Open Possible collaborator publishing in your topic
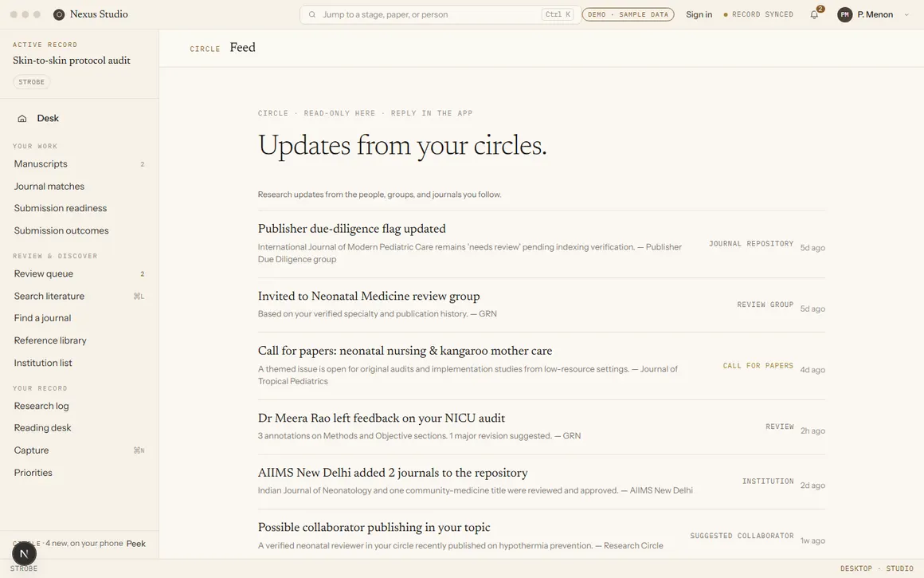 [374, 527]
